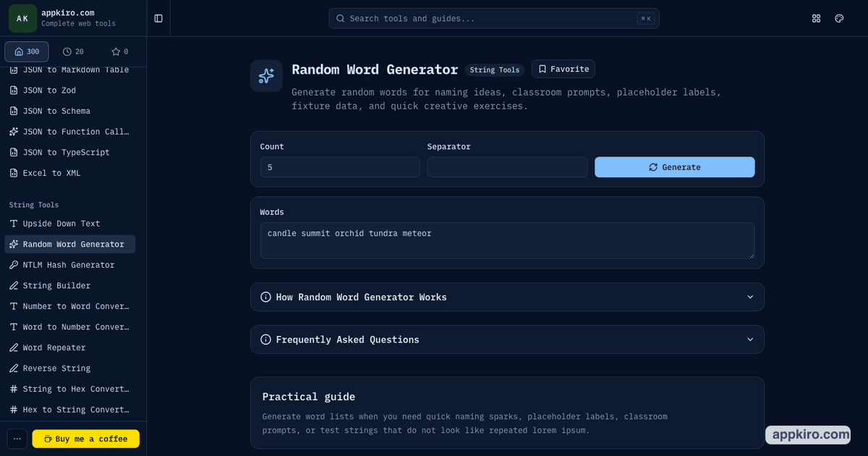The image size is (868, 456).
Task: Click the Separator input field
Action: (507, 167)
